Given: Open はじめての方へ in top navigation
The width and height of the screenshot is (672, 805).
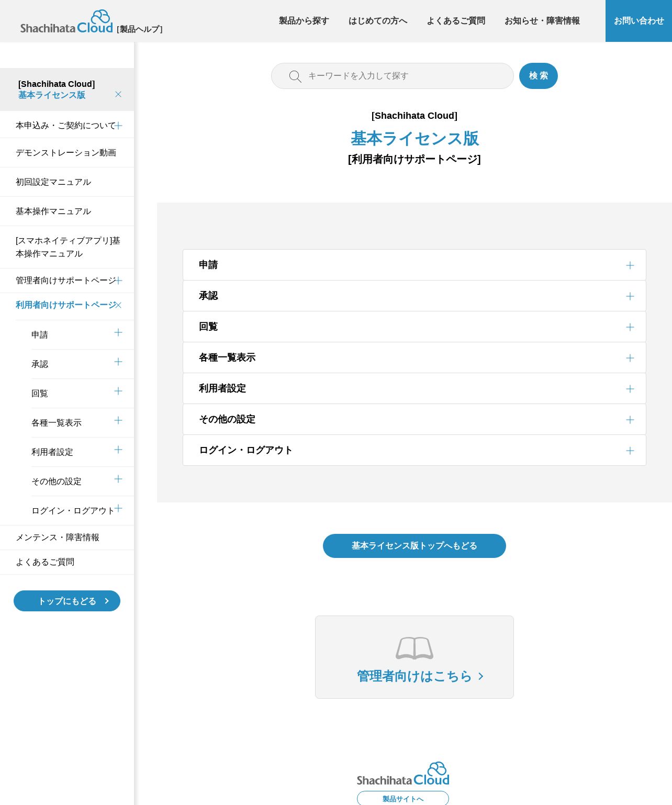Looking at the screenshot, I should click(378, 21).
